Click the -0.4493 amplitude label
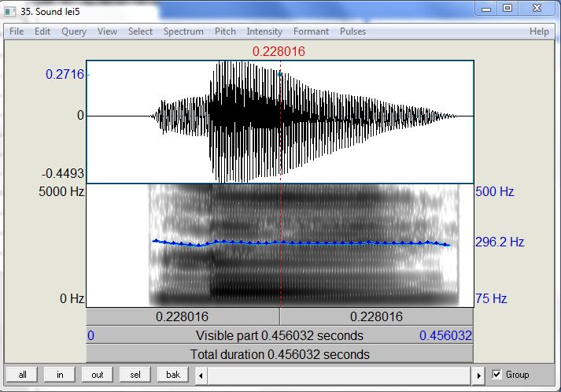561x392 pixels. click(63, 174)
